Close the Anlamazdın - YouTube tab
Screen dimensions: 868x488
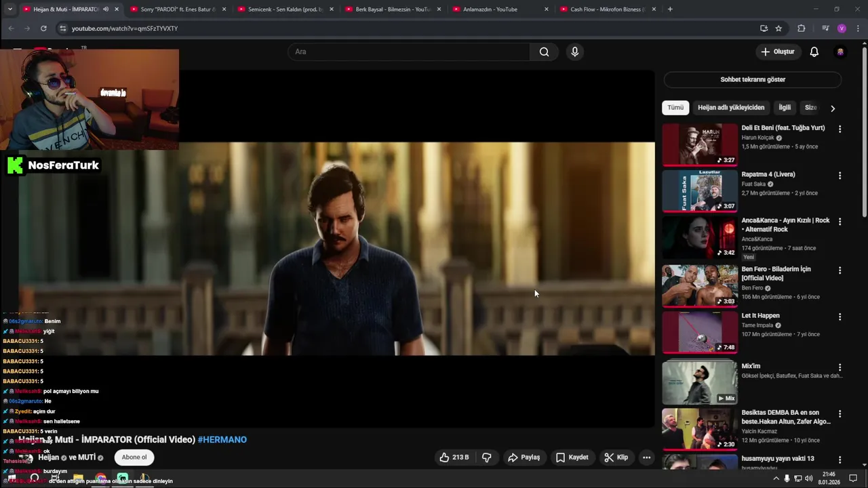point(547,9)
